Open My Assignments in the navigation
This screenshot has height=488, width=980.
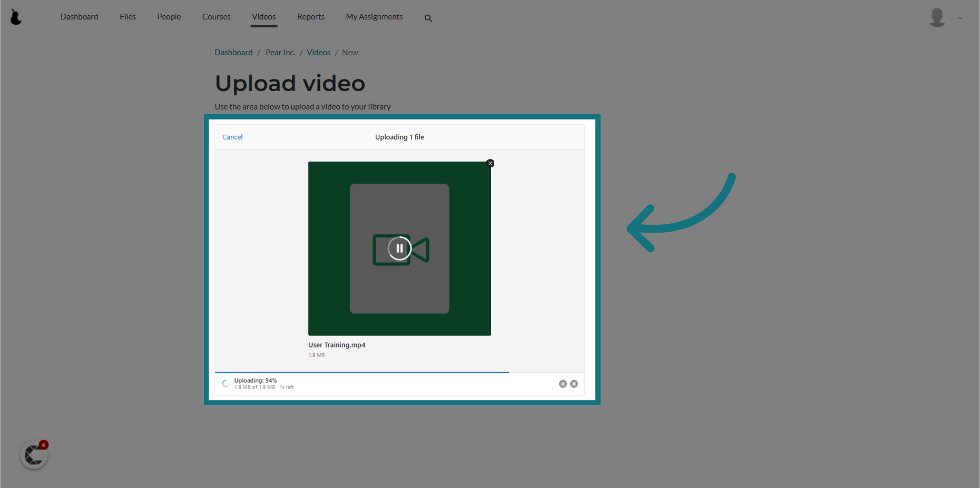pos(375,17)
